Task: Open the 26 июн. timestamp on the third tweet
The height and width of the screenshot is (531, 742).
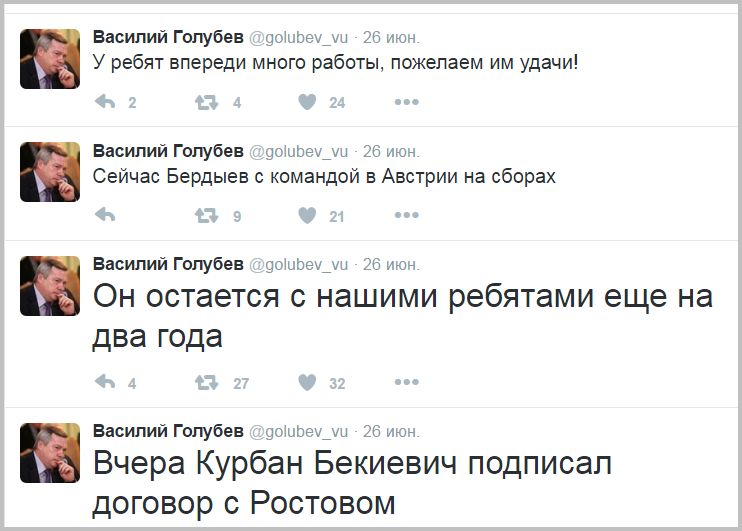Action: point(391,264)
